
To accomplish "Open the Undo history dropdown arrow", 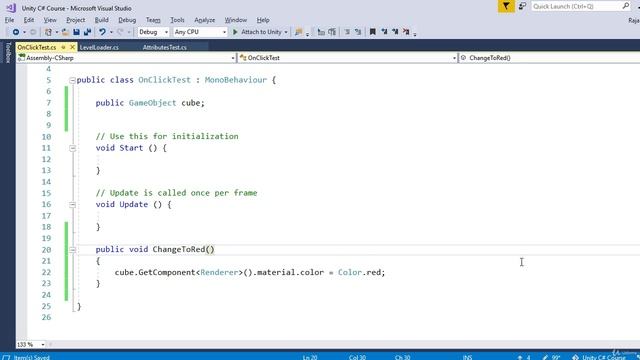I will click(x=111, y=32).
